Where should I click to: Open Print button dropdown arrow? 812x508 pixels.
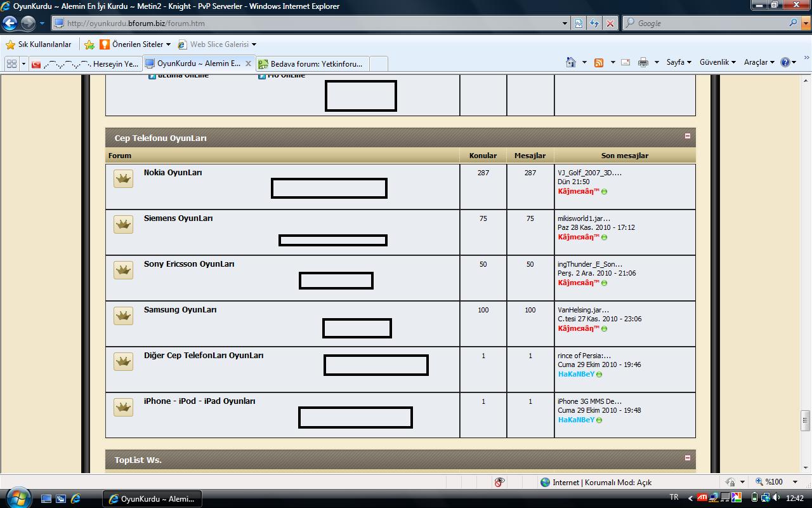(x=657, y=62)
